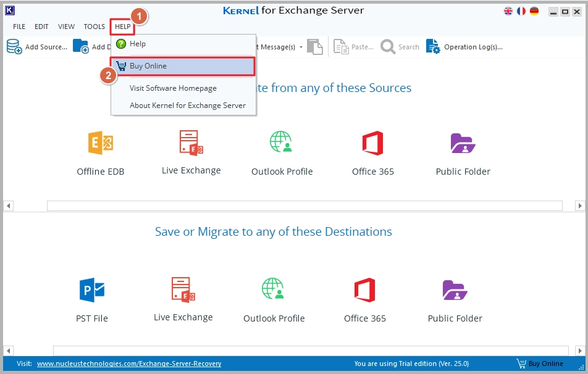Screen dimensions: 588x374
Task: Maximize the application window
Action: (x=565, y=12)
